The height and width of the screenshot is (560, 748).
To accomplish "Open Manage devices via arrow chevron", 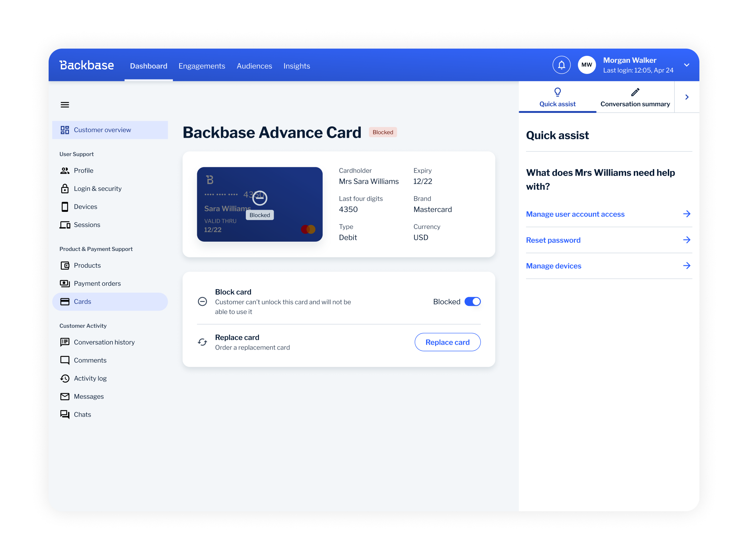I will pos(687,266).
